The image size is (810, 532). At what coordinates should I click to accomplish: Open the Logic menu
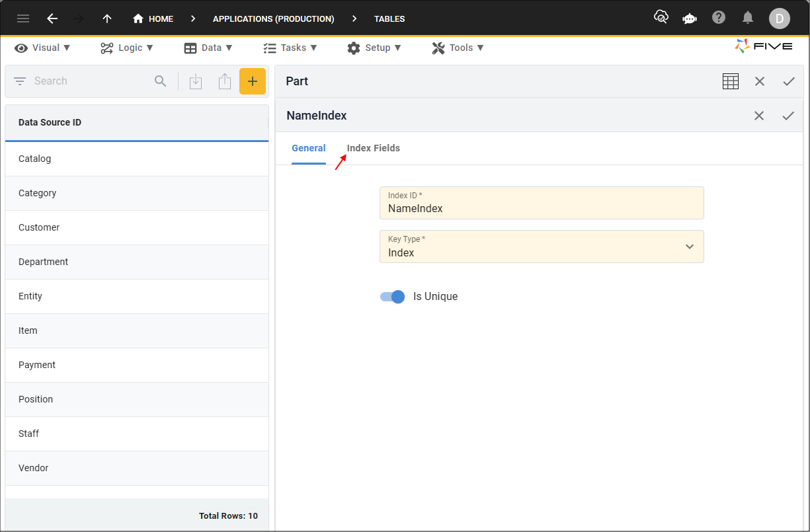click(127, 48)
